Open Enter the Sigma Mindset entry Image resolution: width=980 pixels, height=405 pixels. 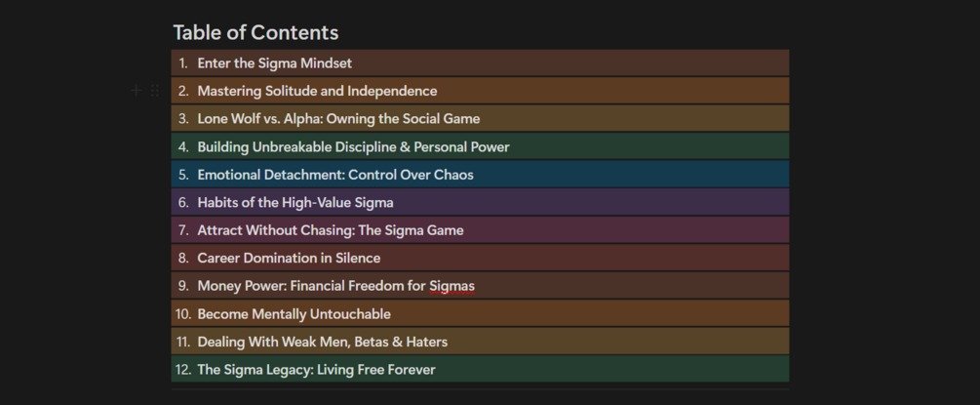(274, 63)
